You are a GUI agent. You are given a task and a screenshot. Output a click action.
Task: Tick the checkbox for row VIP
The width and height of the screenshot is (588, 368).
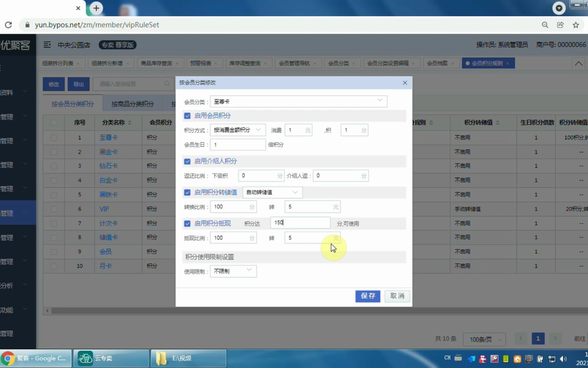(54, 209)
